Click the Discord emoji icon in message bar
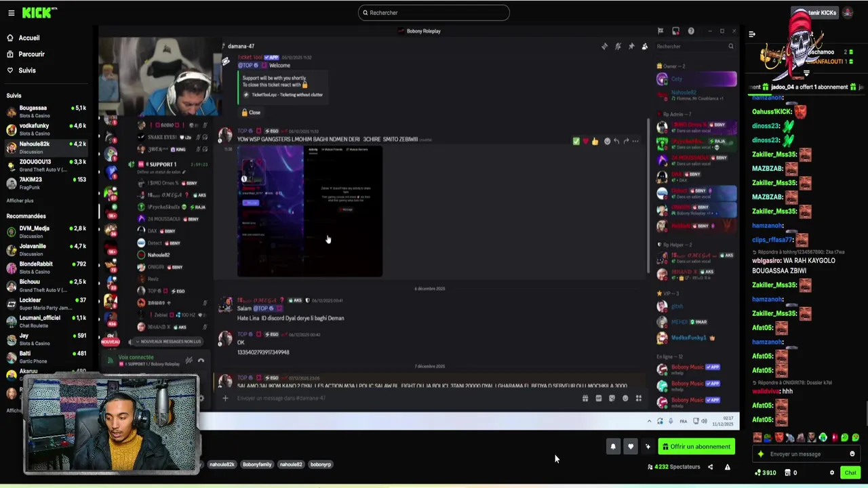Screen dimensions: 868x488 pyautogui.click(x=625, y=399)
